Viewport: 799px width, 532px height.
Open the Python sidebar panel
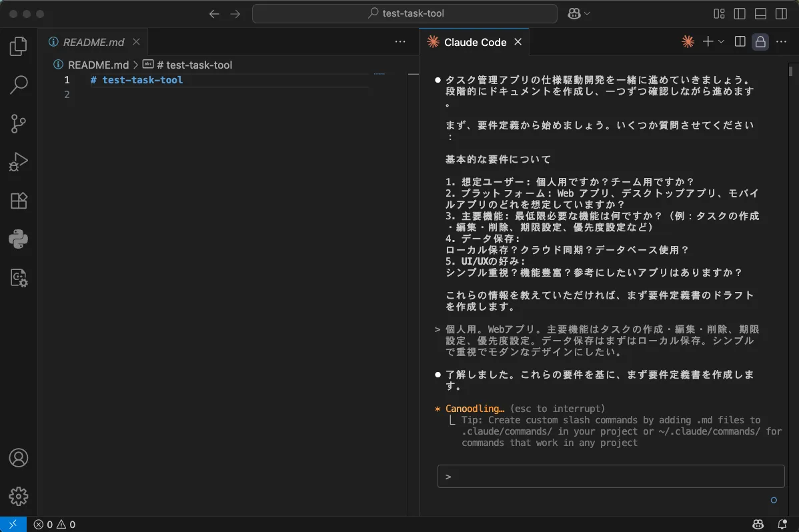[19, 239]
